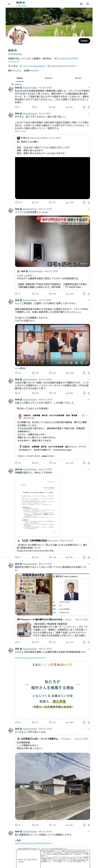Viewport: 98px width, 868px height.
Task: Toggle fullscreen on the embedded video
Action: coord(87,363)
